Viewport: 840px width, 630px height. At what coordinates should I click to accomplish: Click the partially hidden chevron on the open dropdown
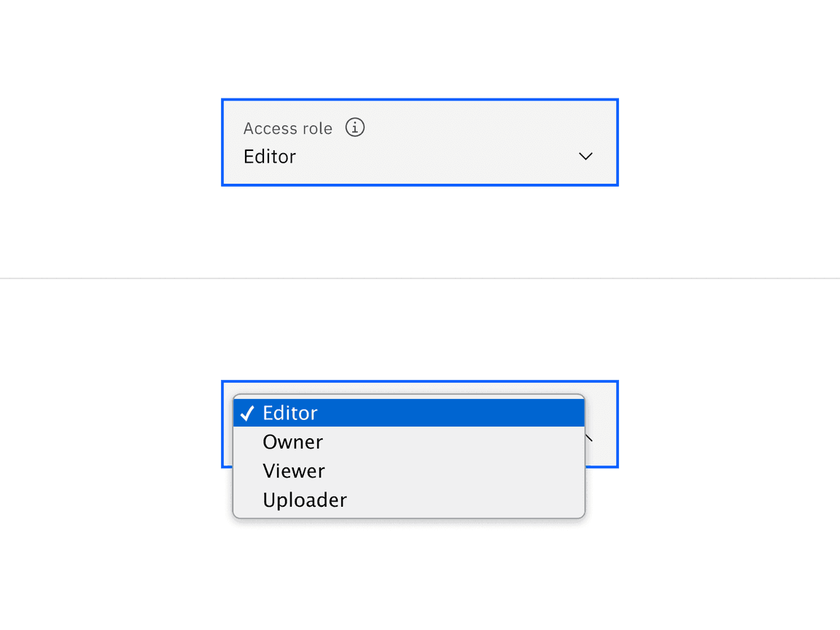(591, 437)
